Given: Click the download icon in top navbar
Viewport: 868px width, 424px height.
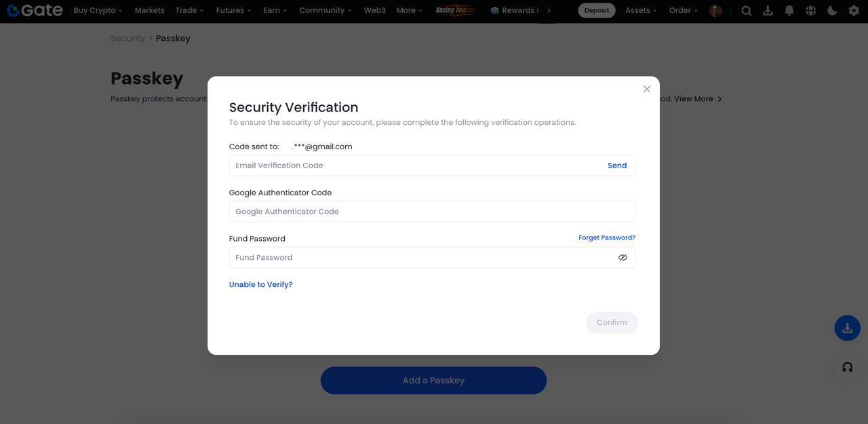Looking at the screenshot, I should click(768, 11).
